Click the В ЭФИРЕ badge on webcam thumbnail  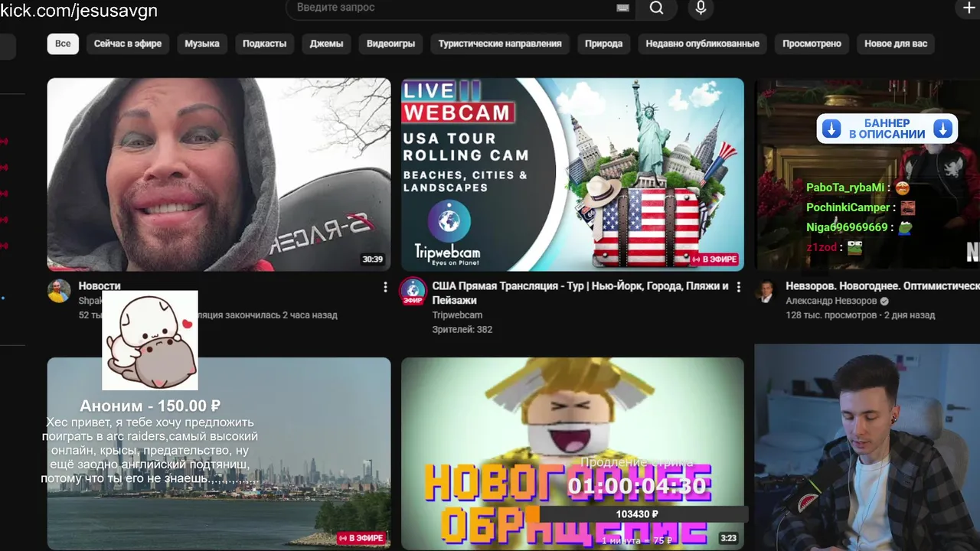pyautogui.click(x=714, y=259)
